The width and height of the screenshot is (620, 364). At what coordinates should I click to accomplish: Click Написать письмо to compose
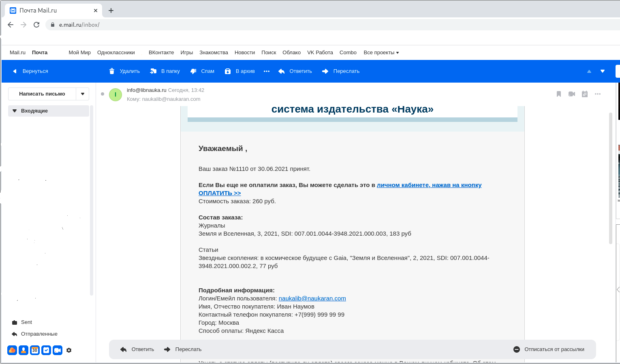pyautogui.click(x=42, y=94)
